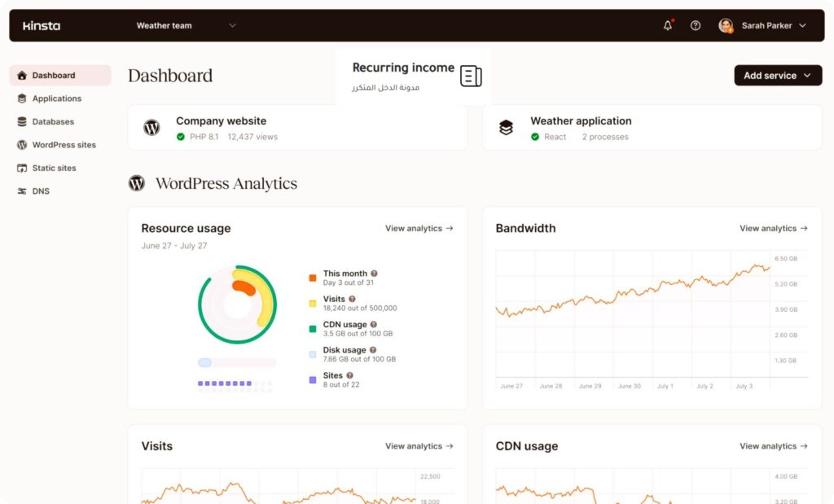Open View analytics for Bandwidth

774,228
